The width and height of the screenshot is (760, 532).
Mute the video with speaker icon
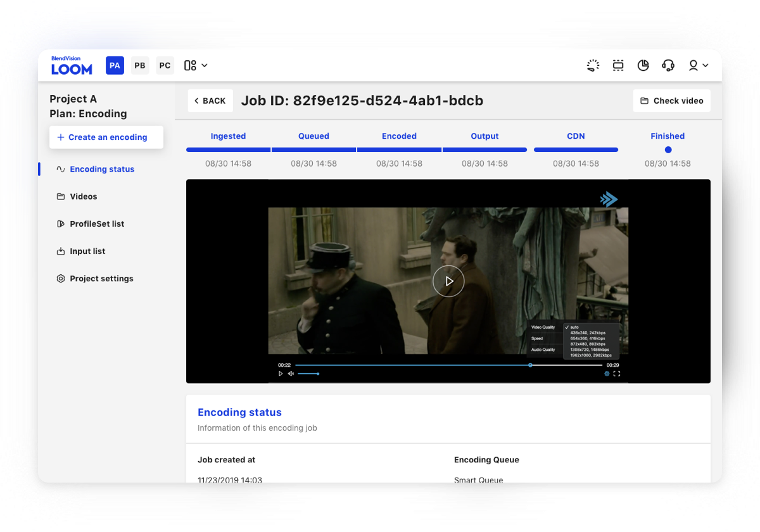(291, 374)
